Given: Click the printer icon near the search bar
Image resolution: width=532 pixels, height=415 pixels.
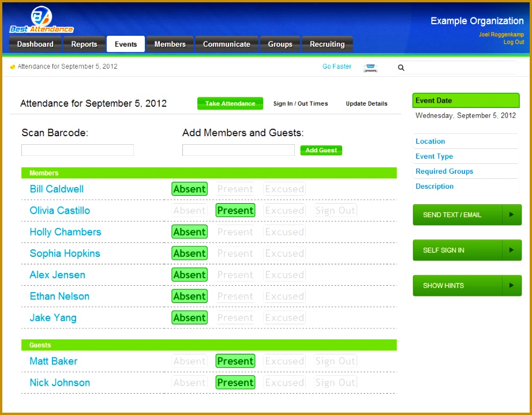Looking at the screenshot, I should click(x=371, y=67).
